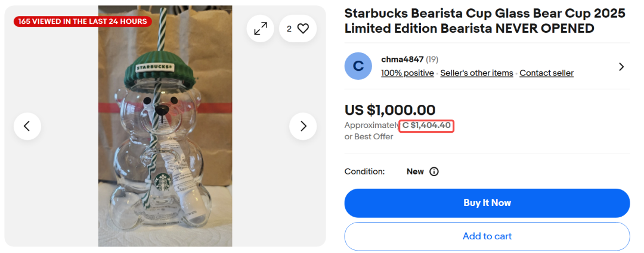644x253 pixels.
Task: Click the Buy It Now button
Action: pos(487,203)
